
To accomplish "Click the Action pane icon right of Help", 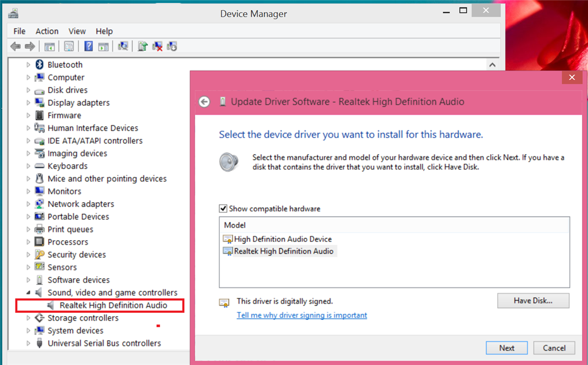I will pyautogui.click(x=103, y=46).
